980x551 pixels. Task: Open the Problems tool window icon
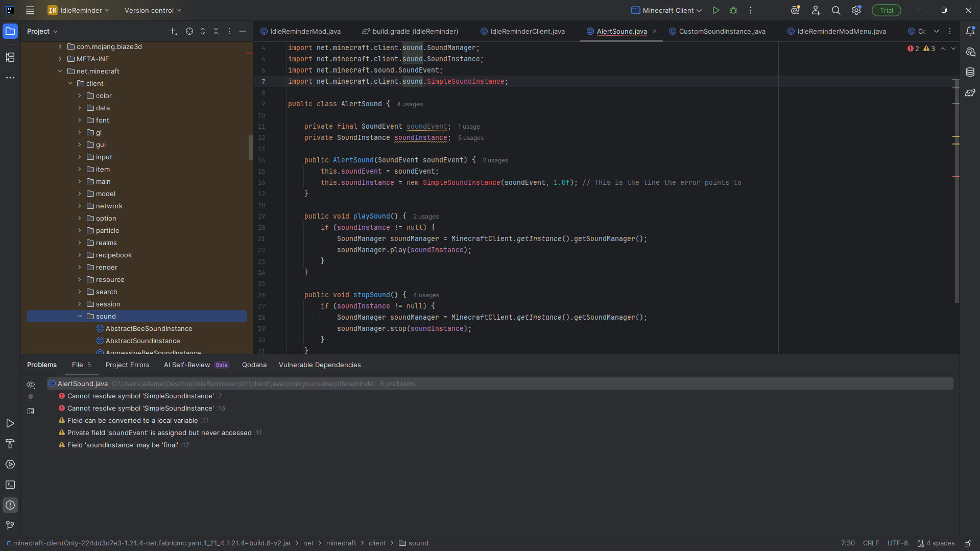coord(10,505)
